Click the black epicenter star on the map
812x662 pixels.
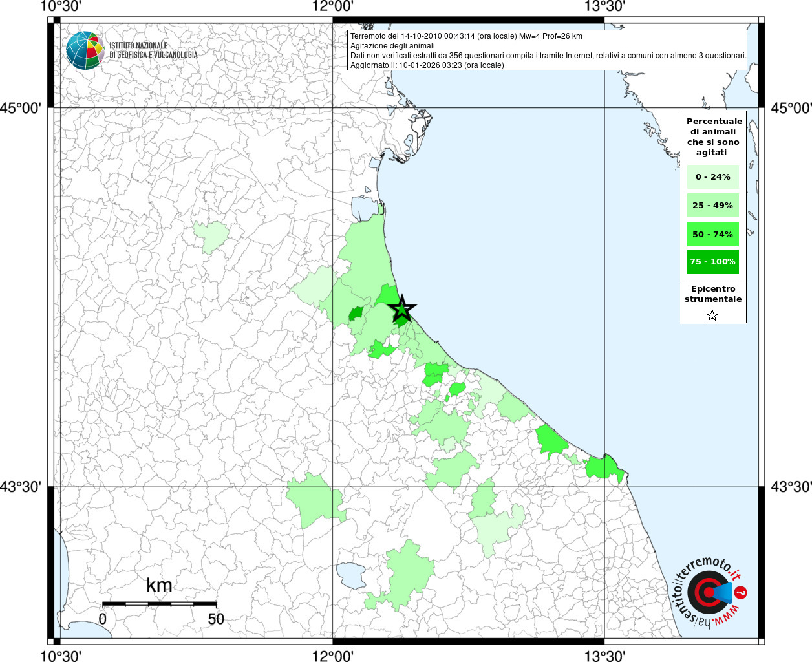402,310
